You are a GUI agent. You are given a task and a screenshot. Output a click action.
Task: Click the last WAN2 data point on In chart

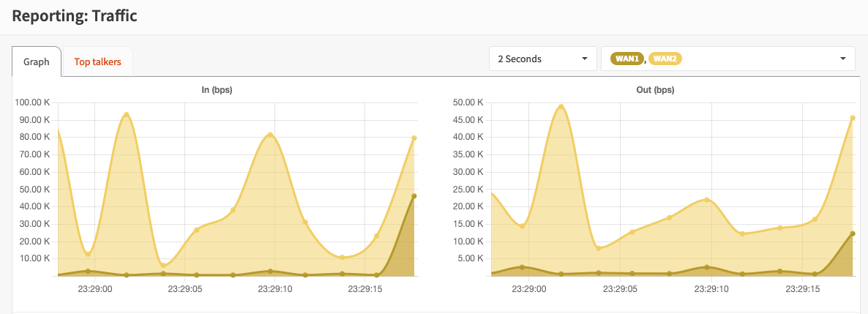414,138
